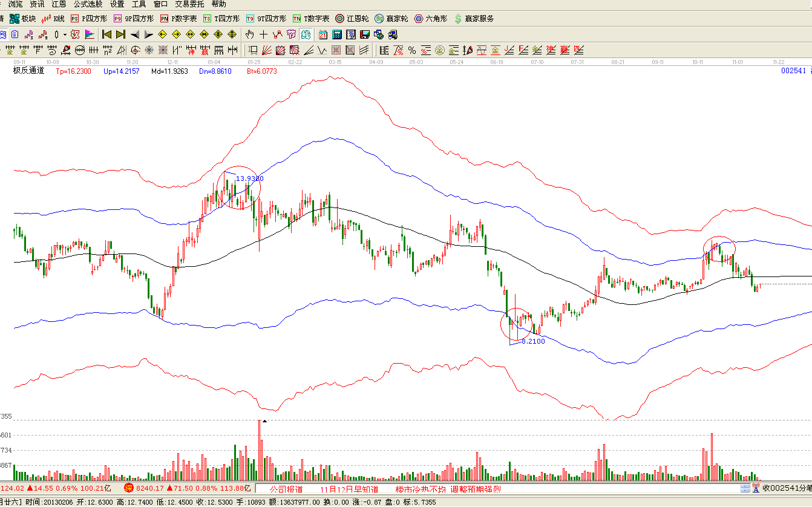
Task: Open the 工具 menu
Action: tap(139, 4)
